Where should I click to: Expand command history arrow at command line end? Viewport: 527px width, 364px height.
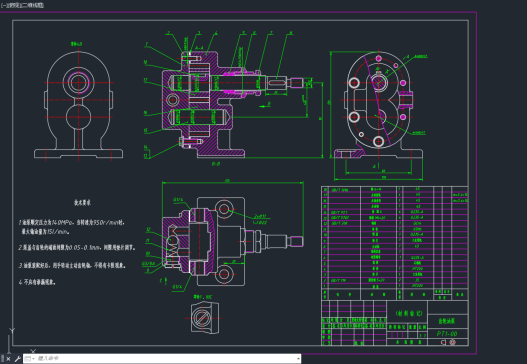click(298, 359)
